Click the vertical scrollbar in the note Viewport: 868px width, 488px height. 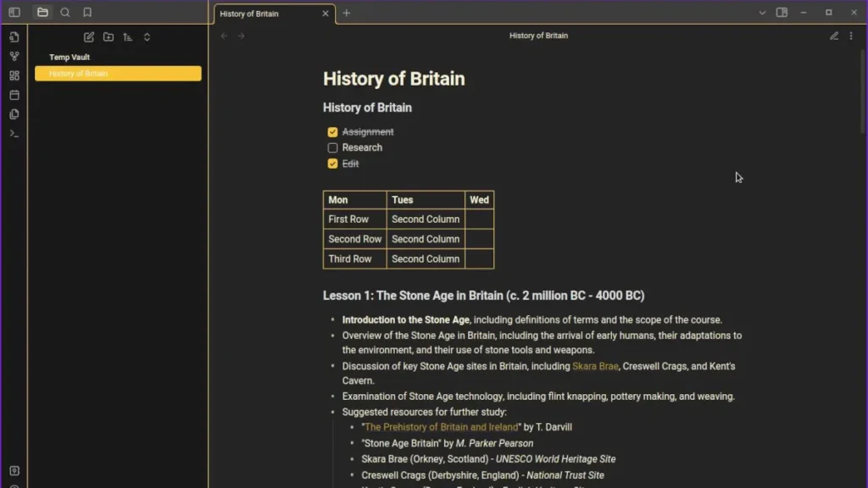pyautogui.click(x=862, y=91)
